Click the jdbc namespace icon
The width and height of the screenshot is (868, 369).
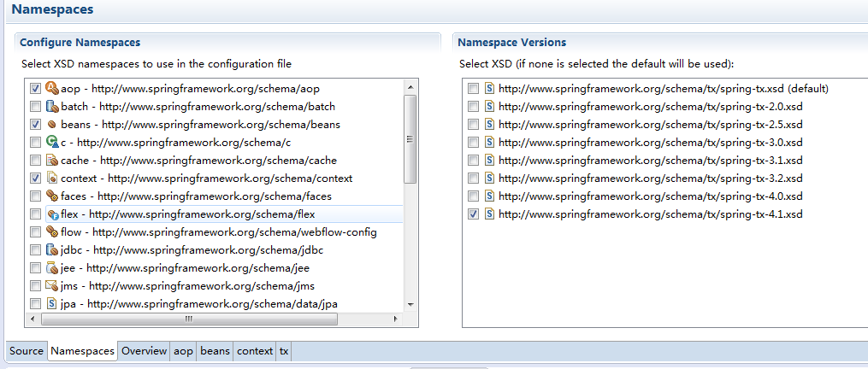pyautogui.click(x=52, y=250)
